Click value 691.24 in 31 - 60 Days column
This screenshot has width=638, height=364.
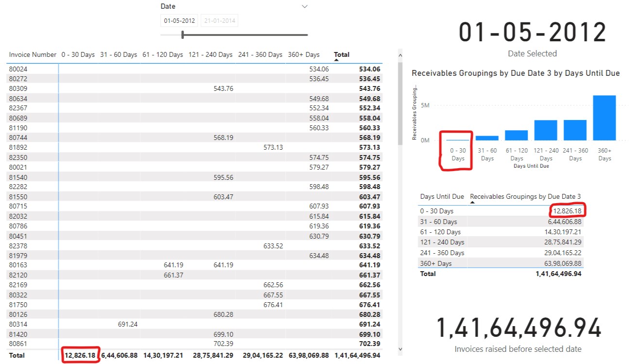pos(127,324)
